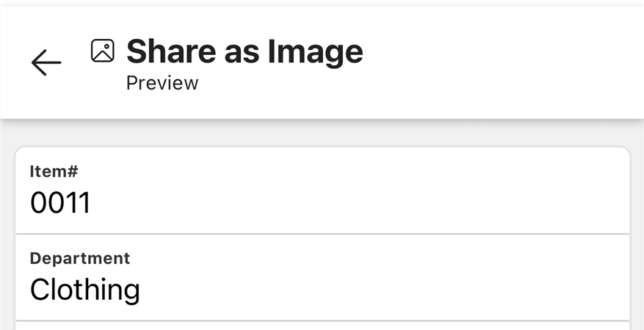Click the picture icon beside the title

(x=103, y=51)
